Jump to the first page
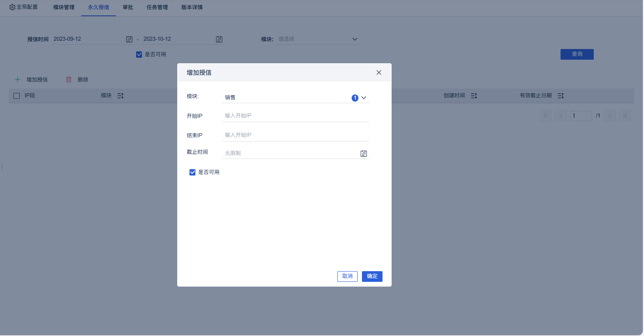The width and height of the screenshot is (644, 336). [x=546, y=115]
